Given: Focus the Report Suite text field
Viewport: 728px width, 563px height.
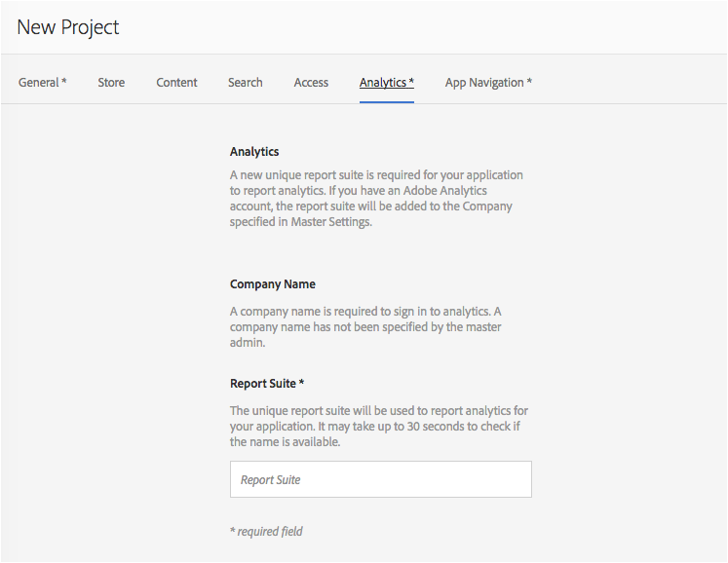Looking at the screenshot, I should point(381,479).
